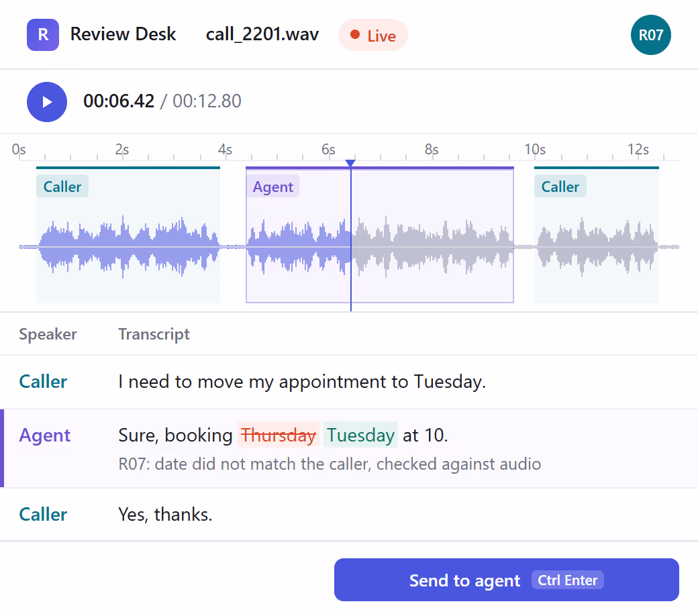Select the Agent segment label on waveform
Image resolution: width=698 pixels, height=616 pixels.
pos(273,187)
